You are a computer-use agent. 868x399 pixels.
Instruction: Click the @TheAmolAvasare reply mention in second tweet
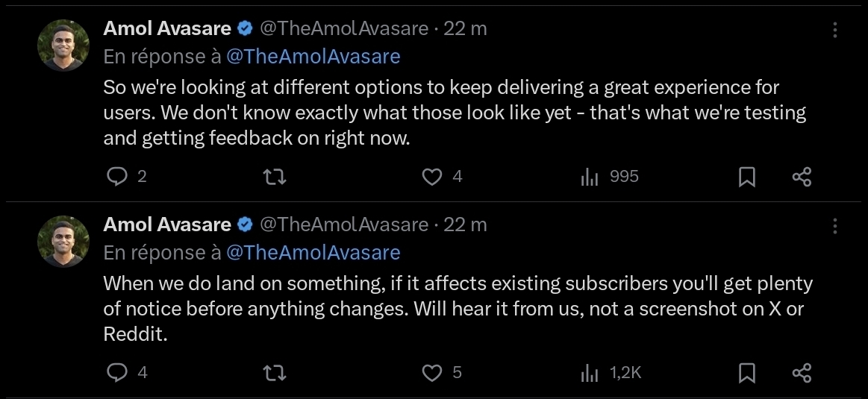pyautogui.click(x=312, y=252)
